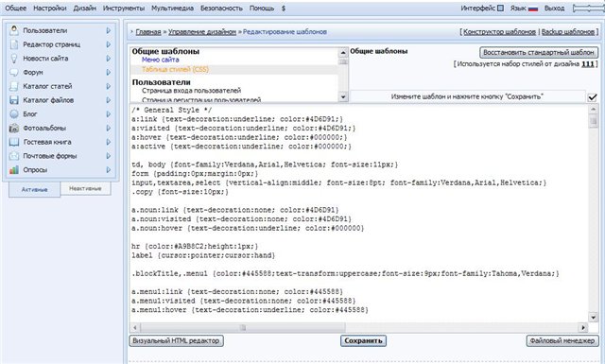Expand the Гостевая книга submenu arrow
The image size is (605, 364).
pos(109,142)
